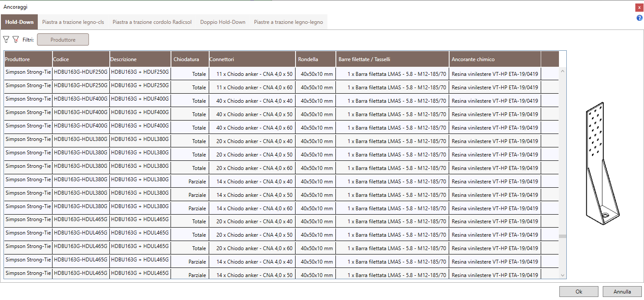Select row with 11 x Chiodo anker CNA 4,0 x 60
644x300 pixels.
pos(281,87)
